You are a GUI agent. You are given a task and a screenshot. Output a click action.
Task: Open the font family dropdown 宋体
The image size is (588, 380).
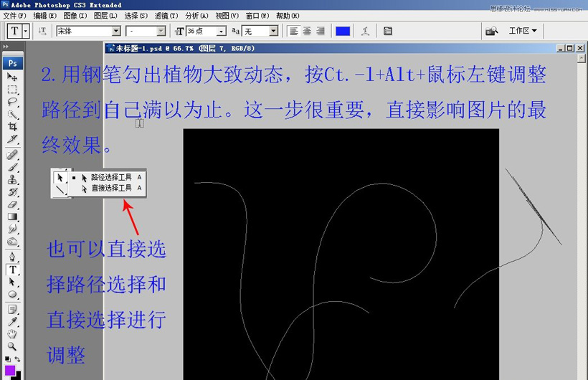pos(116,31)
